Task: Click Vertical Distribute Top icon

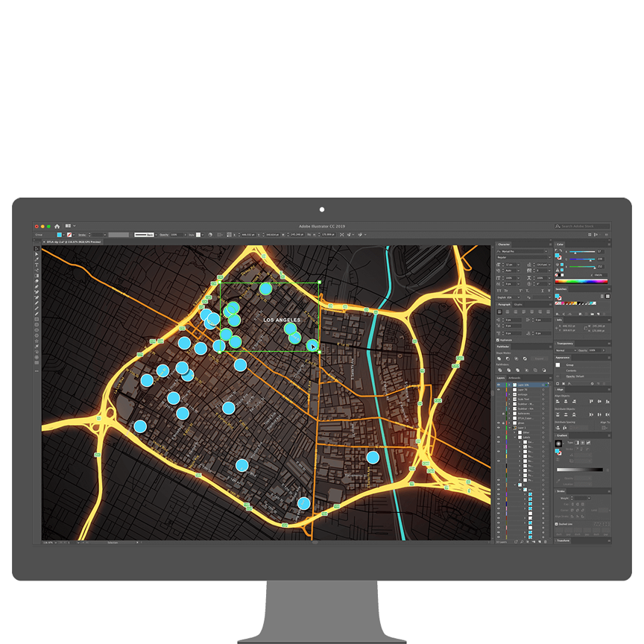Action: click(558, 415)
